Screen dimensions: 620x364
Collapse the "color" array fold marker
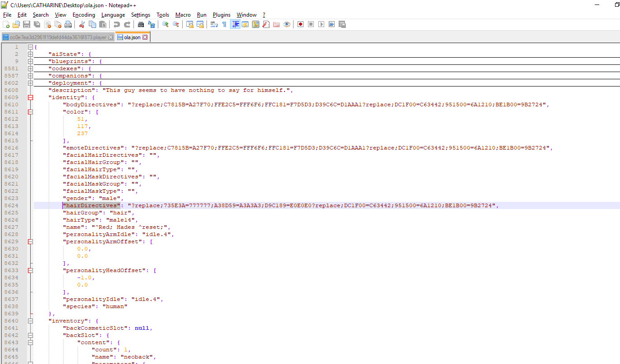pos(31,112)
